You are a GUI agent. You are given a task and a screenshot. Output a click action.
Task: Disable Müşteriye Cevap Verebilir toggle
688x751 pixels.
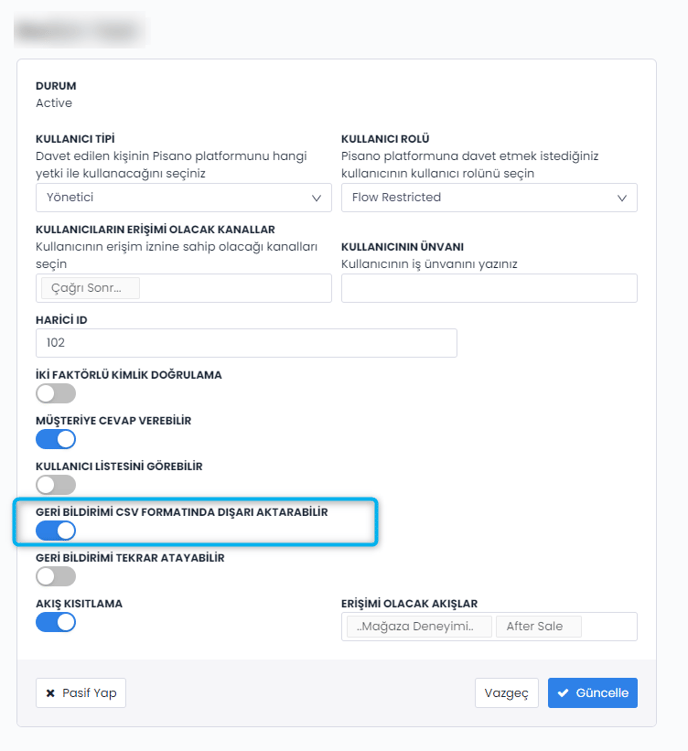56,439
